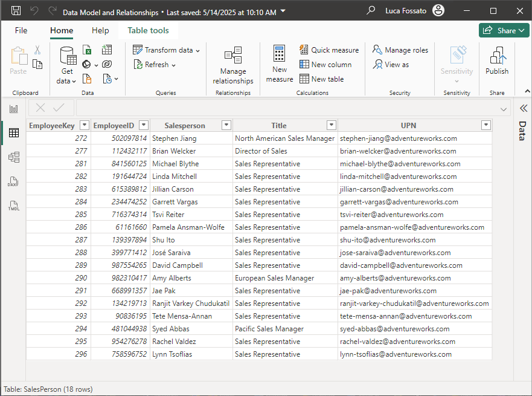Screen dimensions: 532x396
Task: Open the file title dropdown arrow
Action: (x=283, y=11)
